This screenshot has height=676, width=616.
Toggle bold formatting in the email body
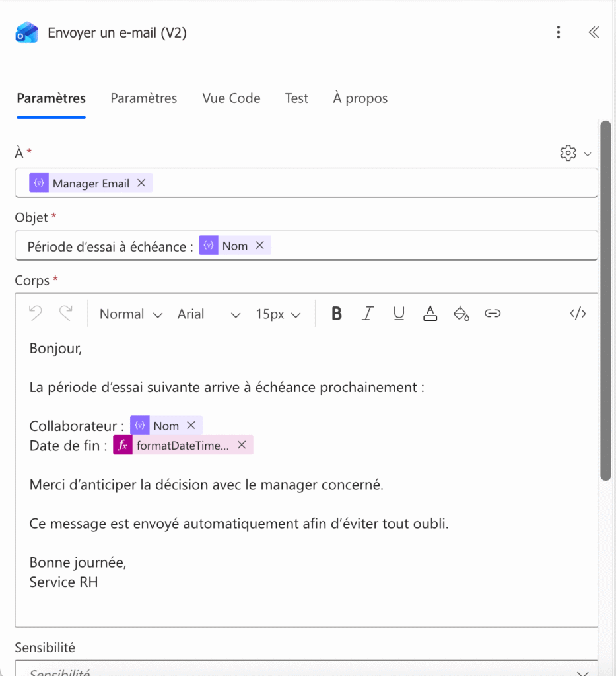[336, 314]
